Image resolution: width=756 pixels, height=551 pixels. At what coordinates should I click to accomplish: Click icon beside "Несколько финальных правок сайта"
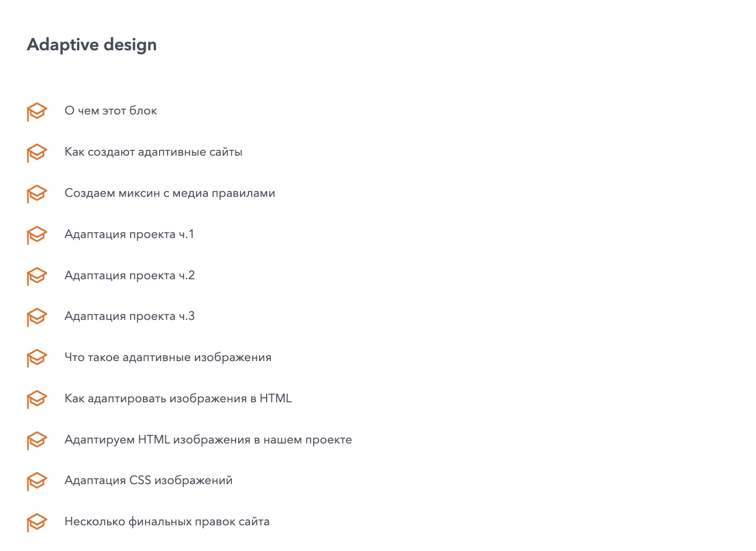pyautogui.click(x=37, y=522)
